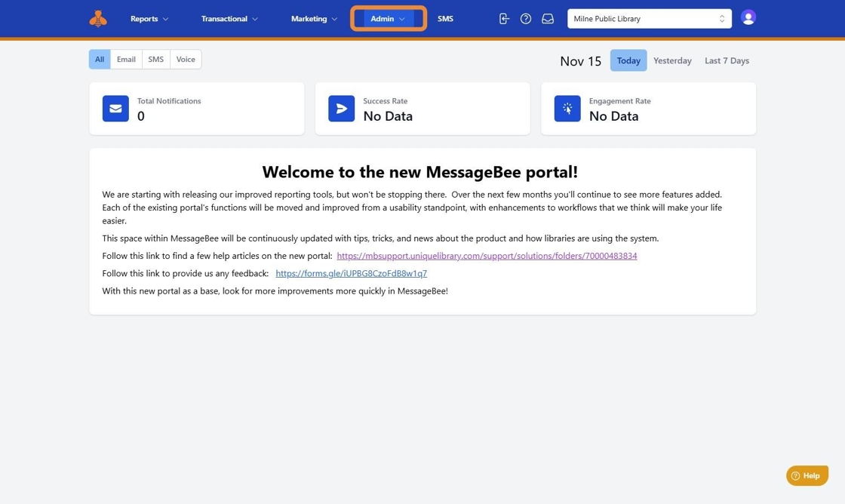Click the Engagement Rate label
The image size is (845, 504).
619,101
